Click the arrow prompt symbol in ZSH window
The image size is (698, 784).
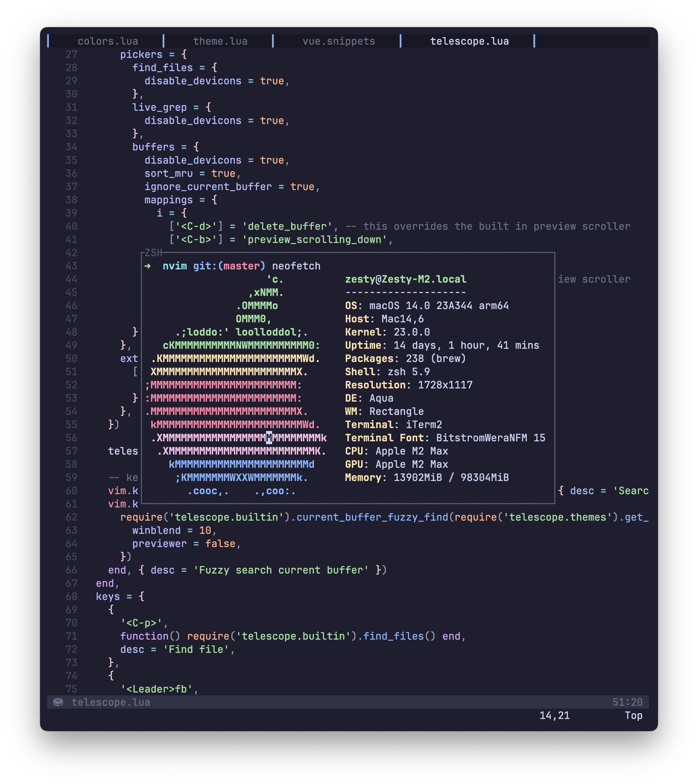148,266
